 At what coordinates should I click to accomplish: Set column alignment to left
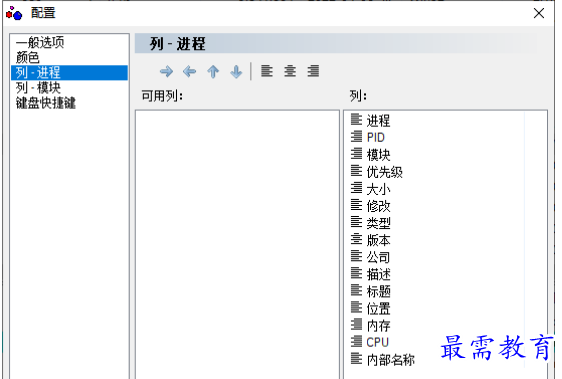click(267, 71)
